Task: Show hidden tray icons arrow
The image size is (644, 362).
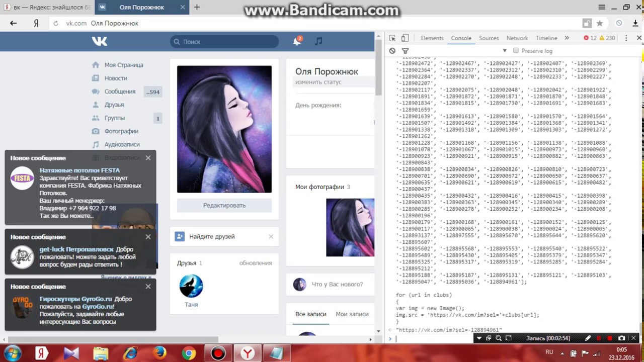Action: 562,353
